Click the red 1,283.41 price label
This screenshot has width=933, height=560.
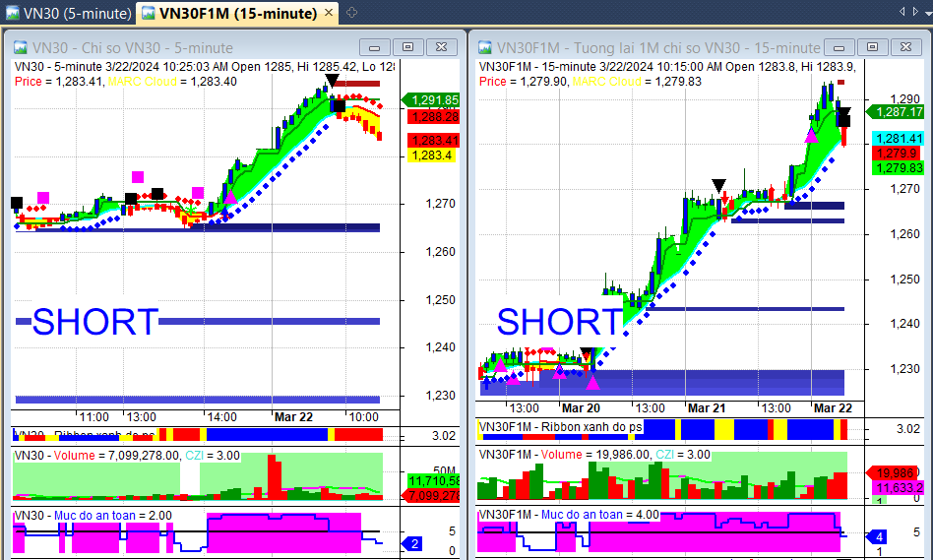pyautogui.click(x=433, y=141)
